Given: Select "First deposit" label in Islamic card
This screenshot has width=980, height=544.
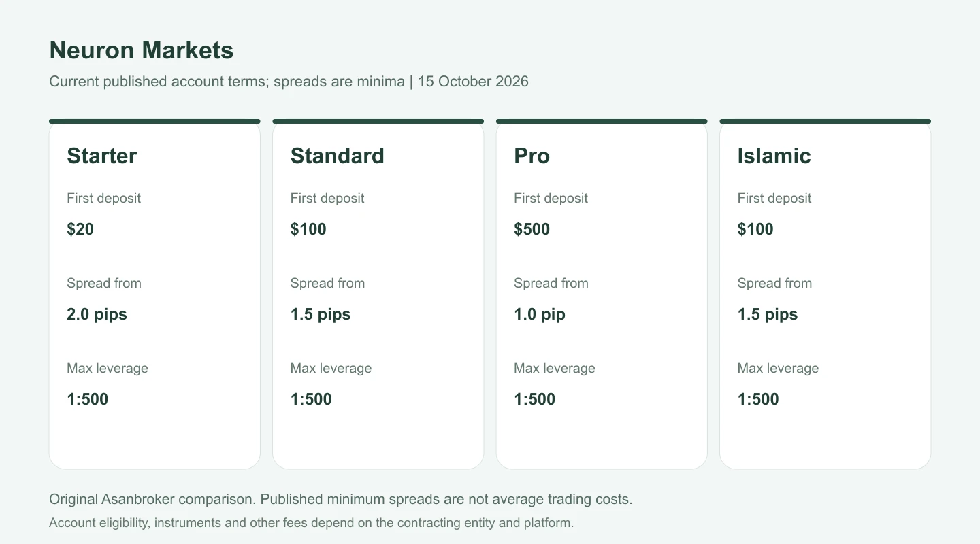Looking at the screenshot, I should tap(774, 198).
